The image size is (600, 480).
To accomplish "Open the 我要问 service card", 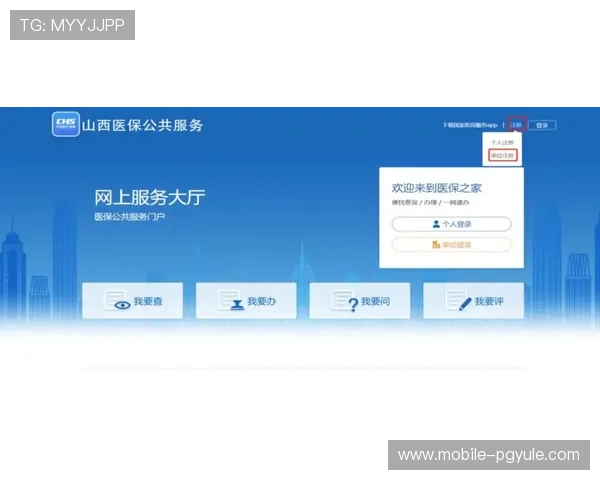I will [x=360, y=300].
